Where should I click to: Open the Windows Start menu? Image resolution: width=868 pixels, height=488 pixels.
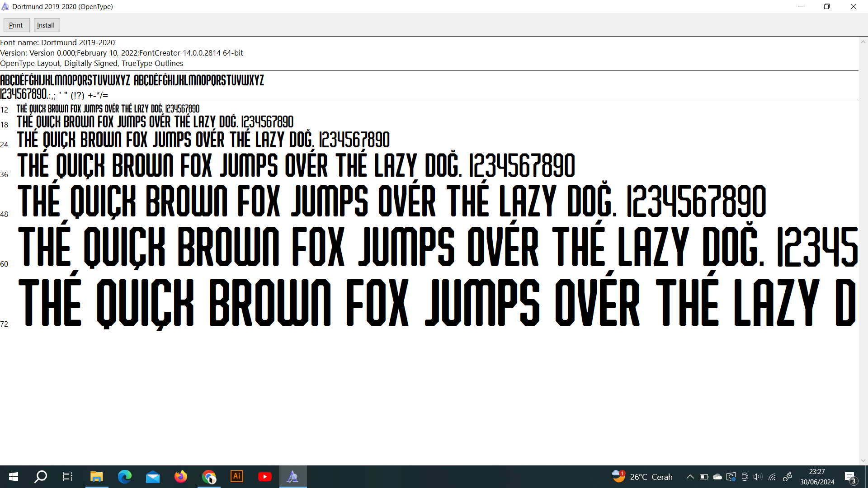14,477
